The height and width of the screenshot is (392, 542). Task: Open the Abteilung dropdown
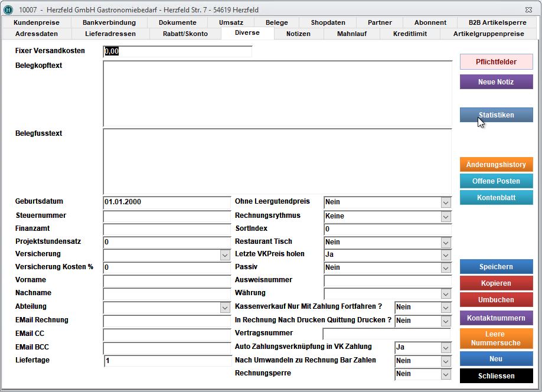pyautogui.click(x=225, y=308)
